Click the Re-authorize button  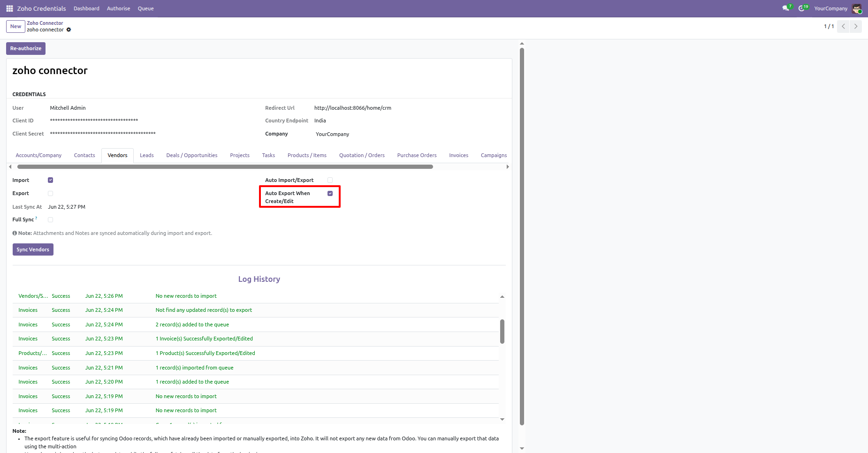(x=26, y=48)
